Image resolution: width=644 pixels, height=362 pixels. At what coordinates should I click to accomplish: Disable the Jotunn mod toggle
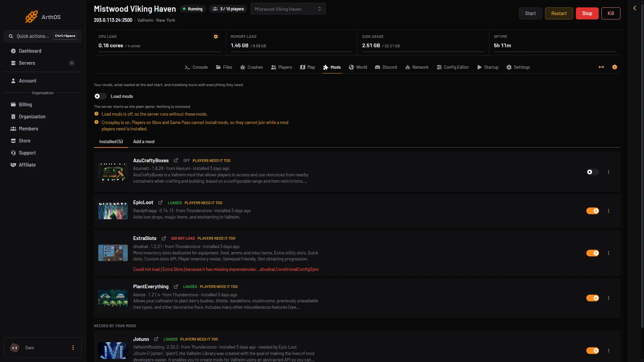tap(592, 351)
